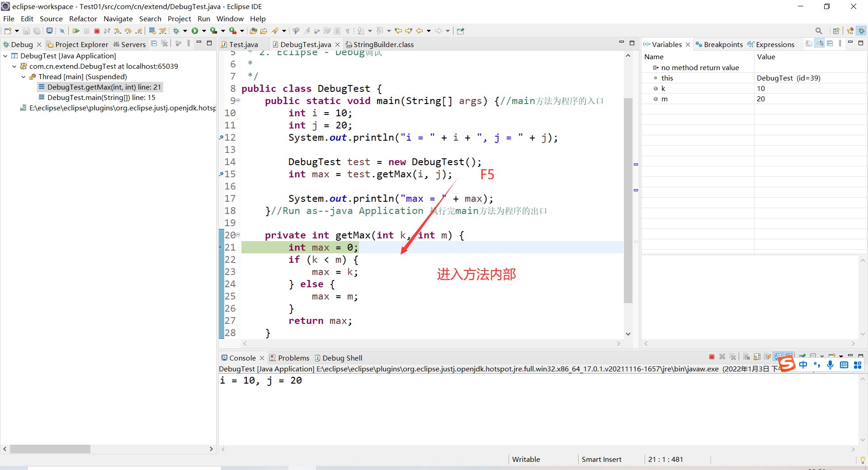Toggle Scroll Lock in the Console view
Viewport: 868px width, 470px height.
(757, 357)
